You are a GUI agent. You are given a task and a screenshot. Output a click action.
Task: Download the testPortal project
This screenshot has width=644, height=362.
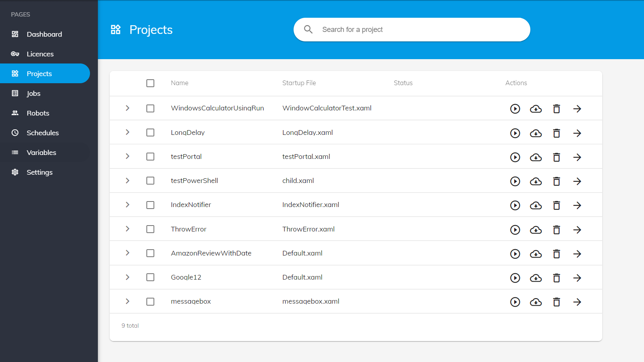(536, 157)
